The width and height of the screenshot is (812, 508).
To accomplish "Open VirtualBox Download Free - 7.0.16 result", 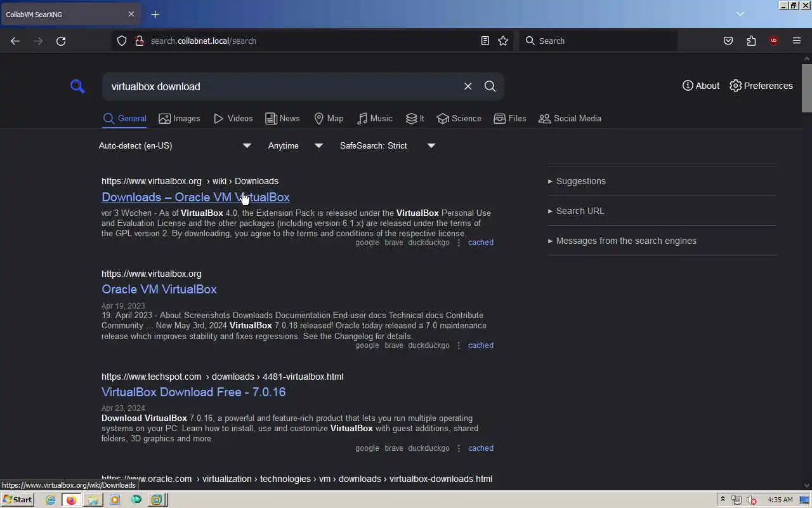I will tap(193, 392).
